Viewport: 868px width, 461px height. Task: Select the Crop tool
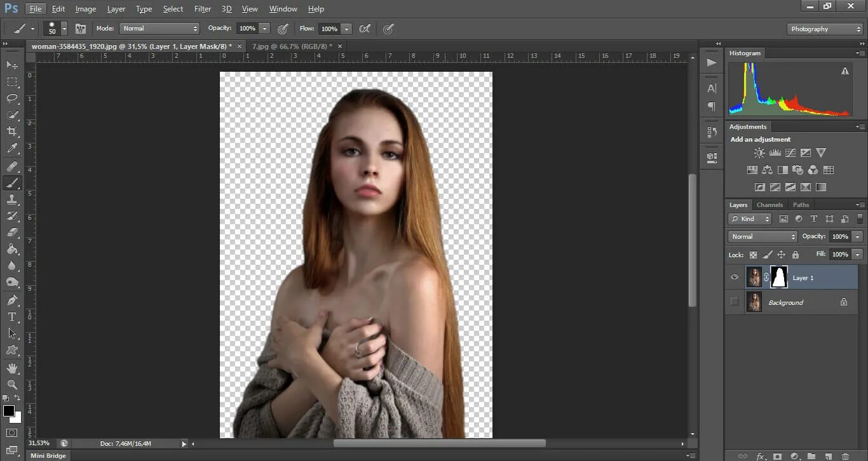point(12,132)
